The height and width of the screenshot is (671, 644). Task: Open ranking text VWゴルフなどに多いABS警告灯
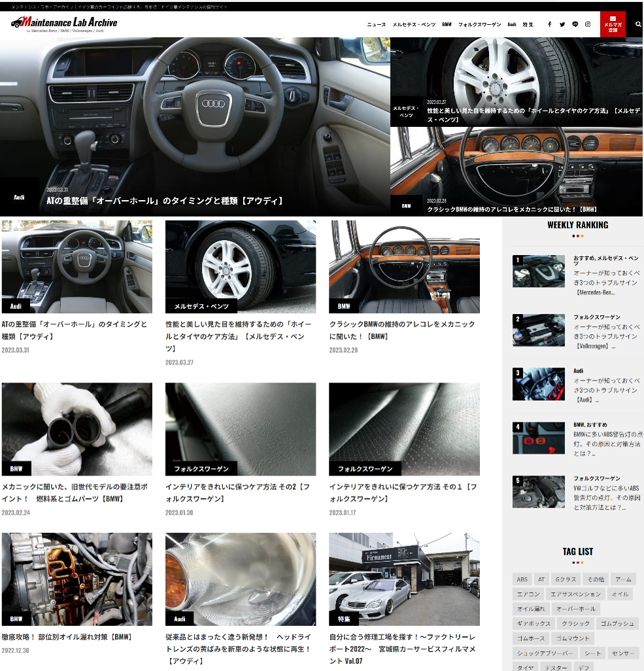(607, 498)
